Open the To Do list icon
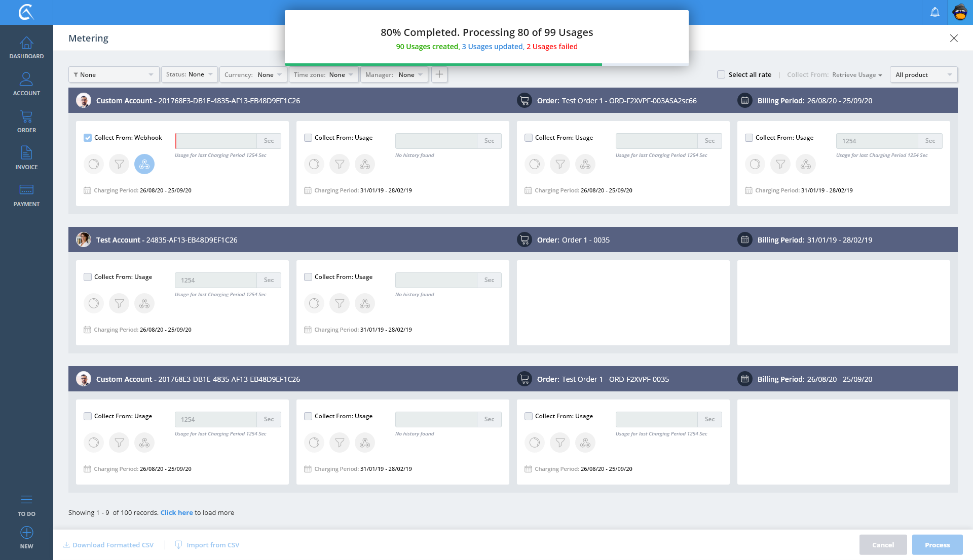 [x=26, y=500]
